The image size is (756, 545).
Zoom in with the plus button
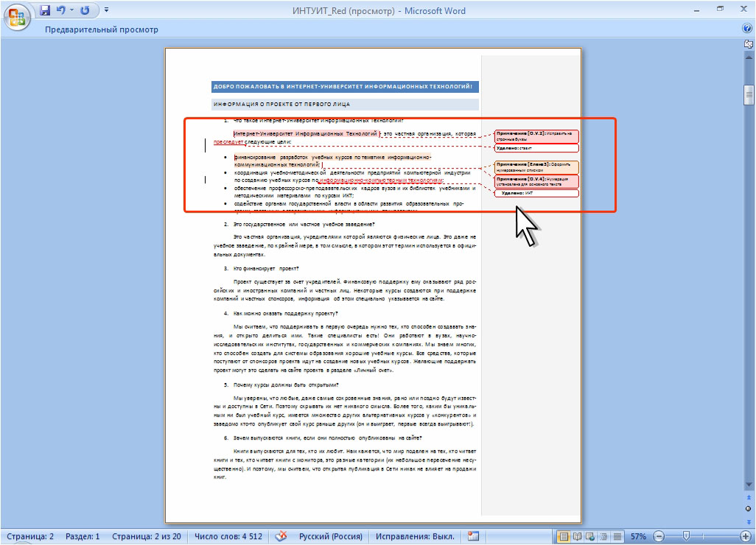coord(746,536)
